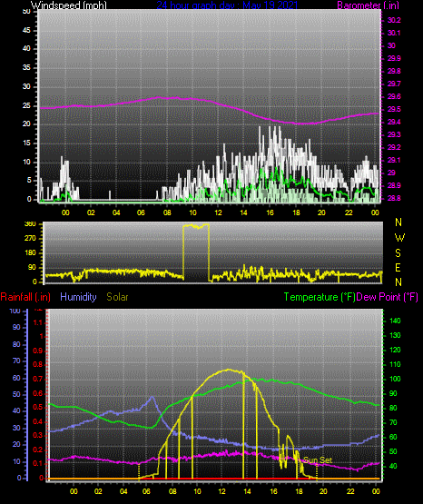Screen dimensions: 423x504
Task: Click the 29.2 barometer axis value
Action: pos(394,147)
